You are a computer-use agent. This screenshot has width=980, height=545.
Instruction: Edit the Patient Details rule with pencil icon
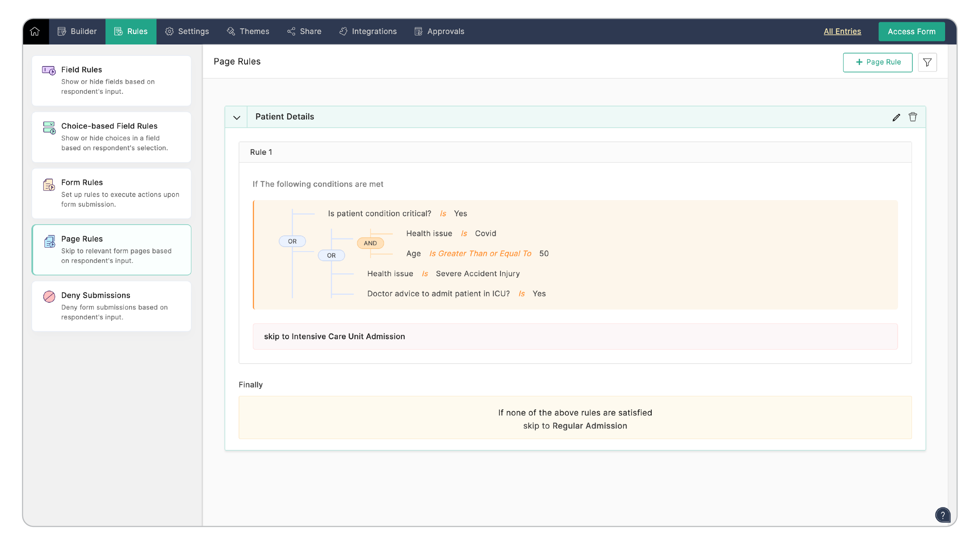(896, 117)
